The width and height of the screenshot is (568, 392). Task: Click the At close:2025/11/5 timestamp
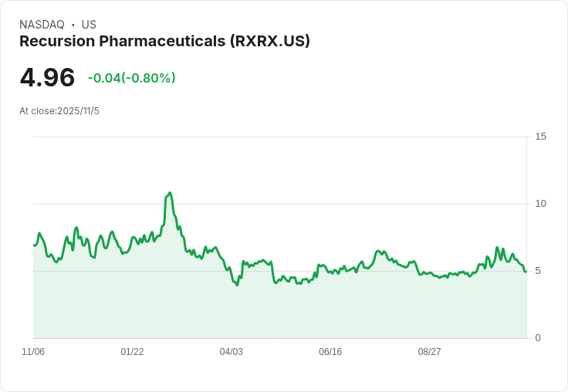pyautogui.click(x=59, y=111)
